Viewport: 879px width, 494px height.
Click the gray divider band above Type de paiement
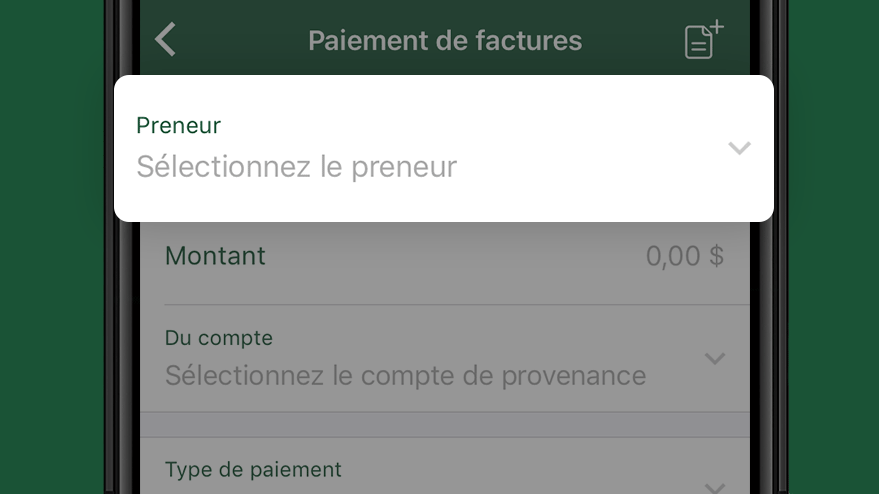(445, 424)
